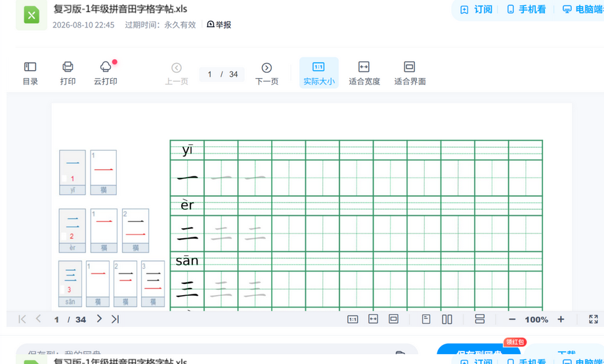Go to previous page with 上一页

[x=177, y=74]
